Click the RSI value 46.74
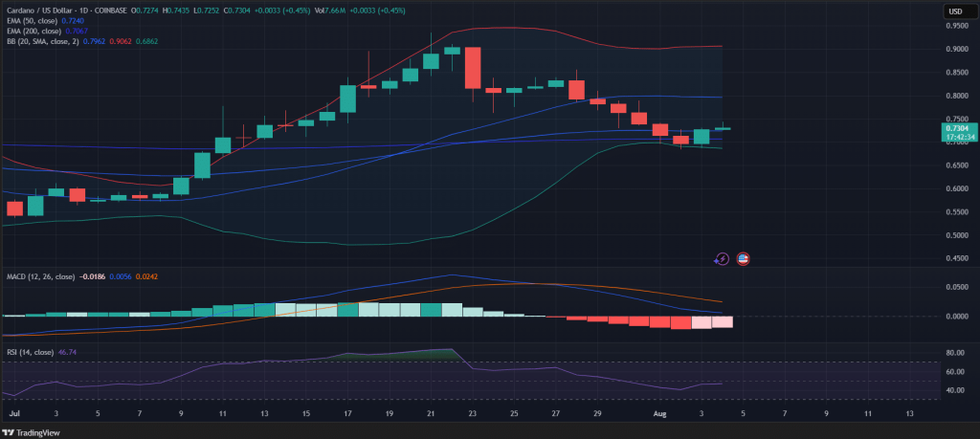This screenshot has height=439, width=980. 67,353
